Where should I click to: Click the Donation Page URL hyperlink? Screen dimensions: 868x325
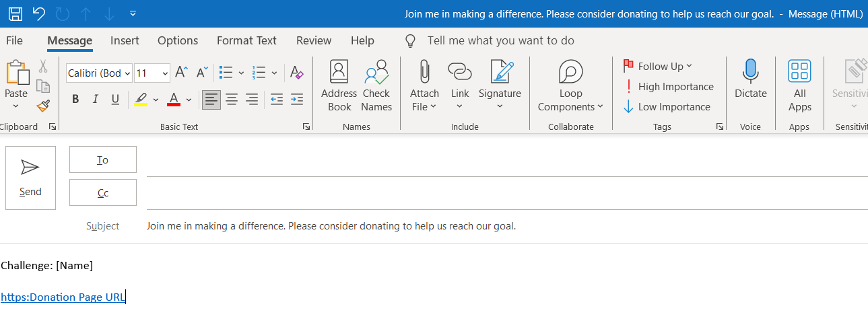coord(63,297)
